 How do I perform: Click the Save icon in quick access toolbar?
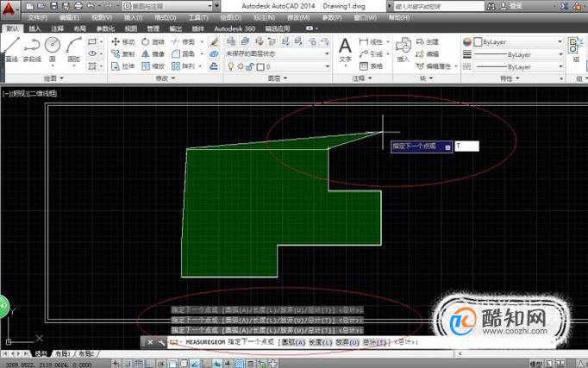tap(53, 6)
